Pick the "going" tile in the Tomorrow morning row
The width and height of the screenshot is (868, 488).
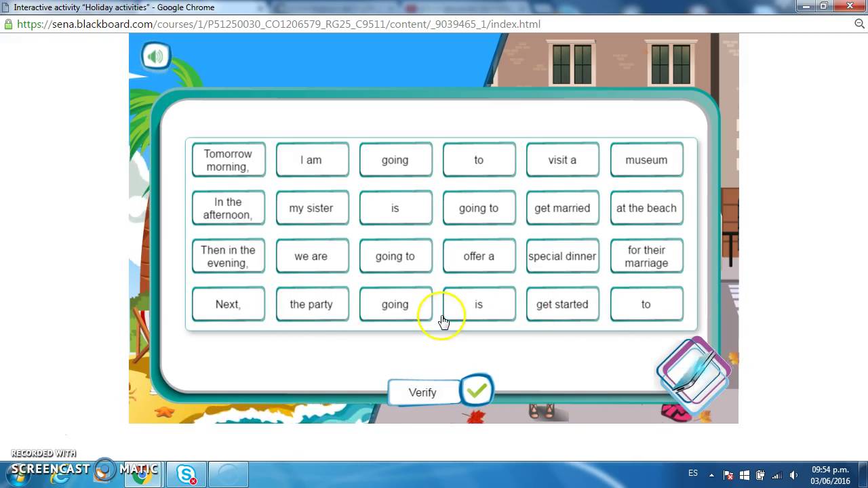[395, 160]
